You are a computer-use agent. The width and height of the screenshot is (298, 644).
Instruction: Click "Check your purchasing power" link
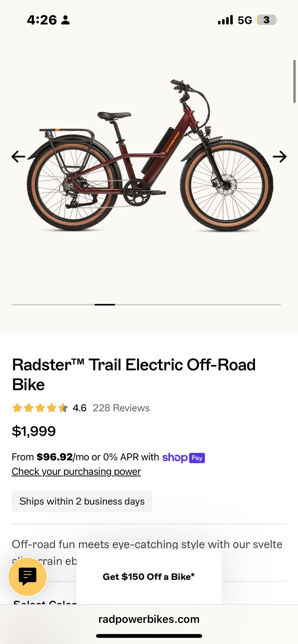pos(76,471)
